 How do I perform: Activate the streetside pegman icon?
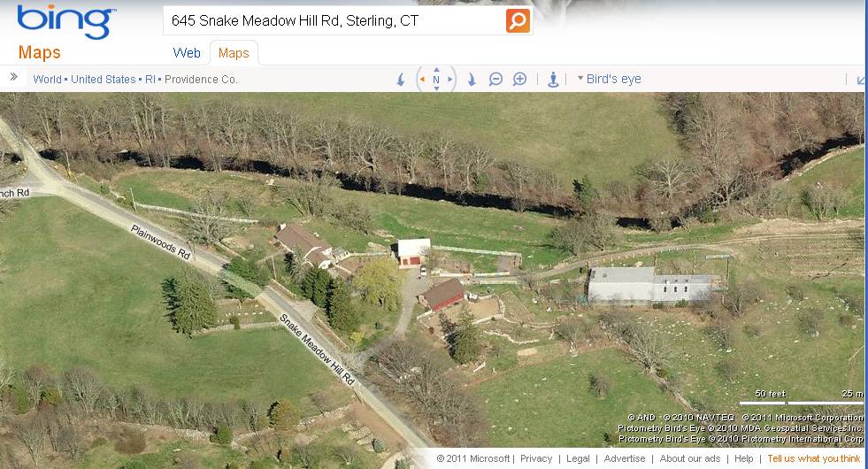click(552, 79)
